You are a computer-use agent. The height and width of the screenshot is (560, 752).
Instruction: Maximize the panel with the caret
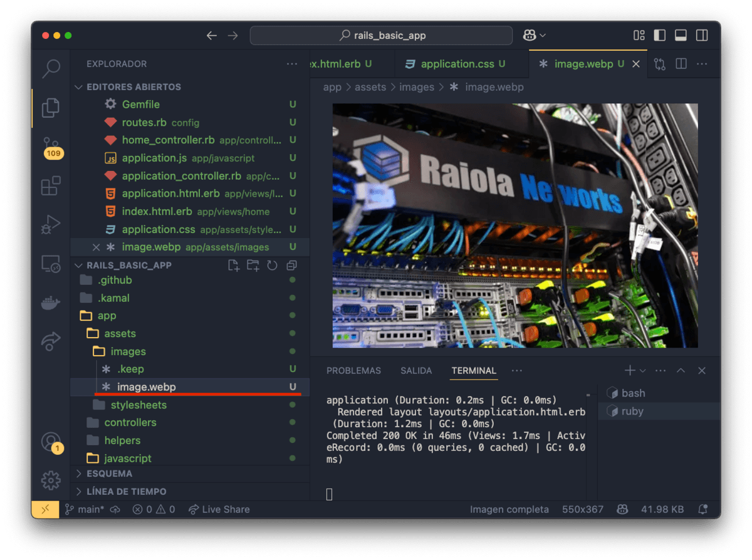click(681, 371)
